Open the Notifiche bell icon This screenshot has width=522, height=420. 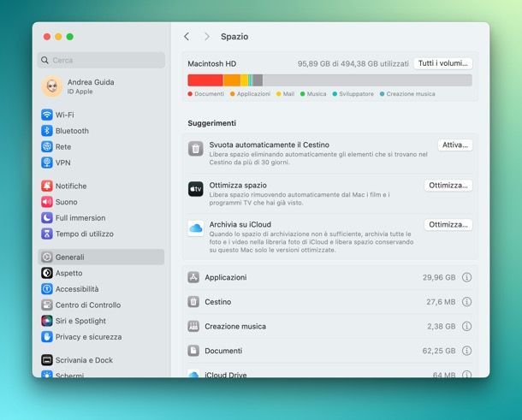click(47, 186)
